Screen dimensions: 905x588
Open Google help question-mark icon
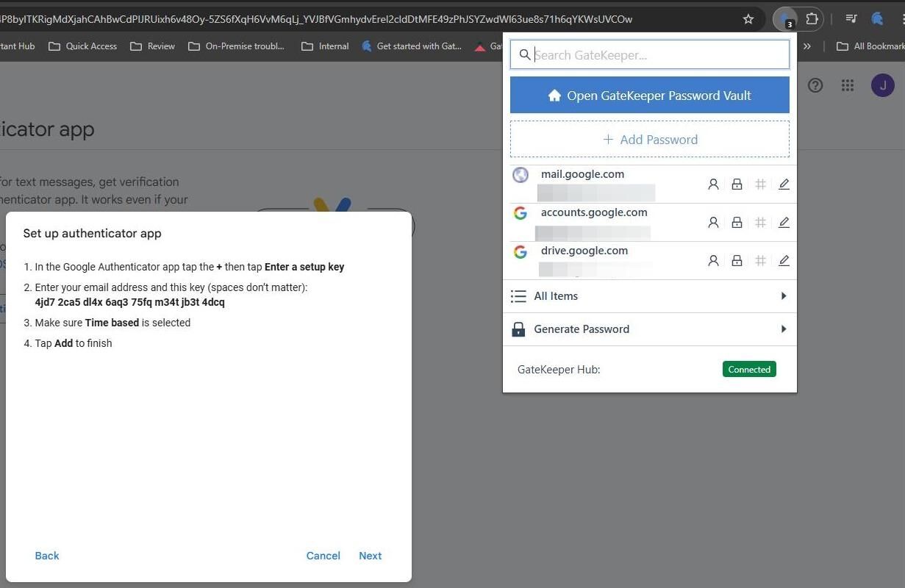(x=815, y=85)
